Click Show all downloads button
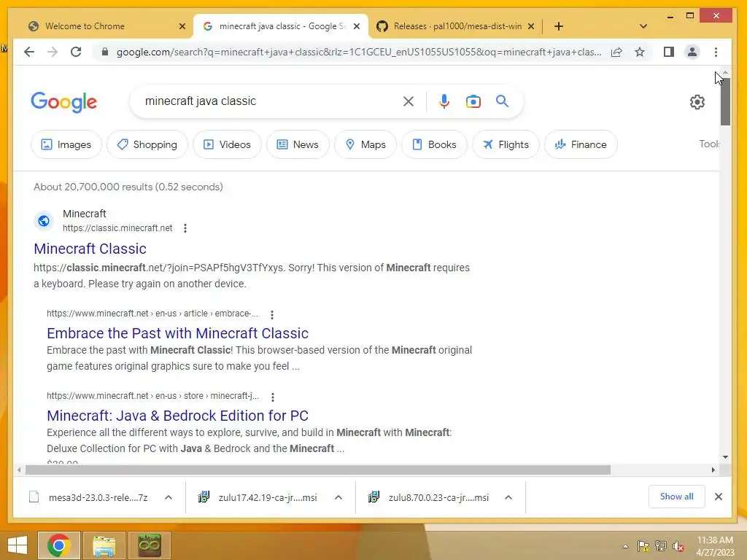Screen dimensions: 747x560 point(676,497)
